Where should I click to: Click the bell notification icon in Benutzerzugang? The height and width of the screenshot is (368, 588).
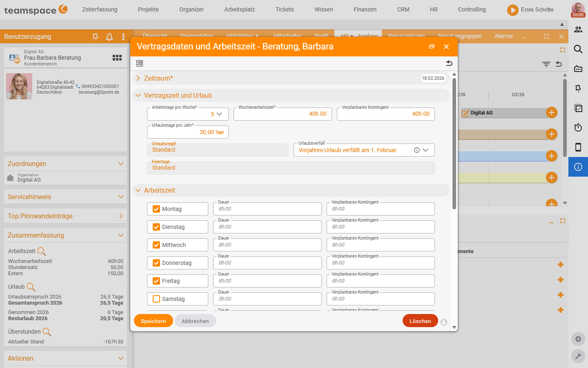pos(109,37)
